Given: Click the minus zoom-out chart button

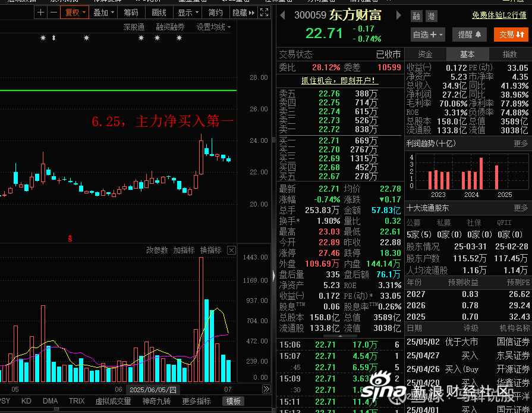Looking at the screenshot, I should pyautogui.click(x=53, y=12).
